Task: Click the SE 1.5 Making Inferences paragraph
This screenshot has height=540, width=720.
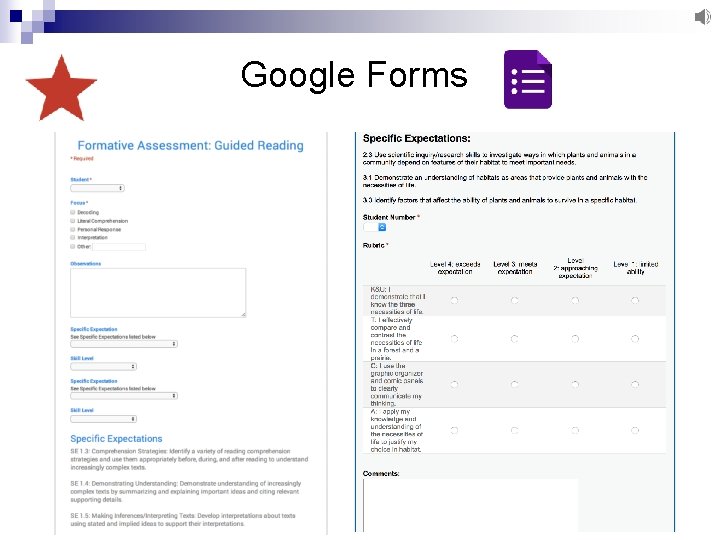Action: [183, 519]
